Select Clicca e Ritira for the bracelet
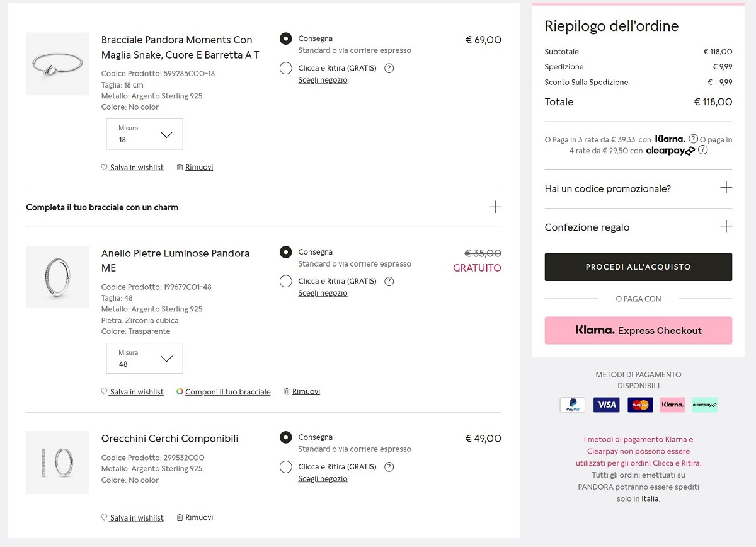Screen dimensions: 756x547 click(286, 68)
